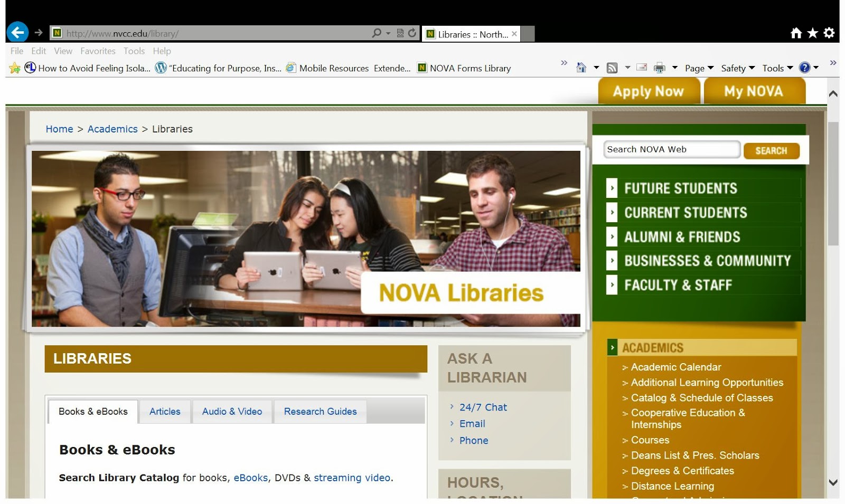
Task: Click the Academics breadcrumb link
Action: (112, 129)
